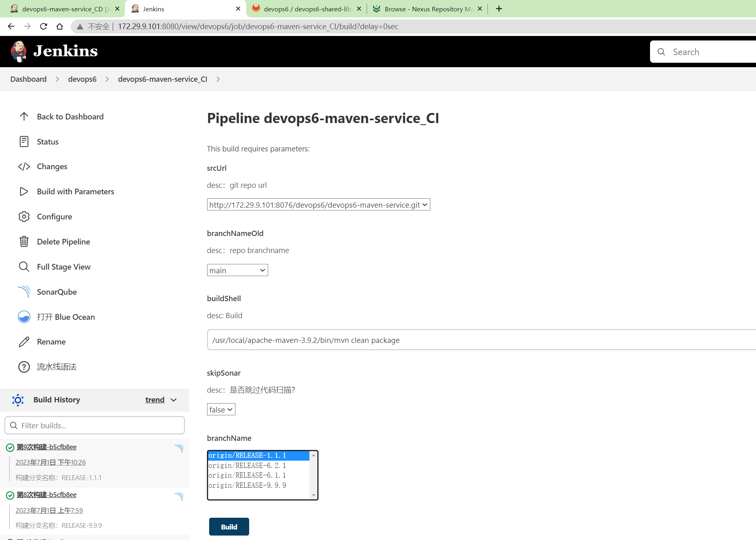Click the Rename pencil icon
Viewport: 756px width, 540px height.
tap(24, 342)
